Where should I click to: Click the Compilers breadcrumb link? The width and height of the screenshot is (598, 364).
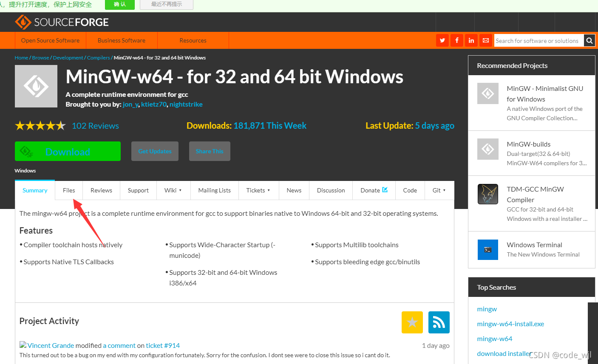tap(98, 58)
